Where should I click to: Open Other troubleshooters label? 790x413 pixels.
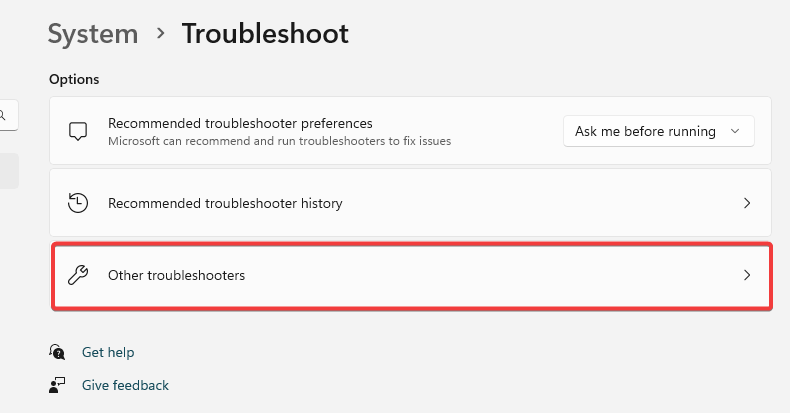pos(176,275)
